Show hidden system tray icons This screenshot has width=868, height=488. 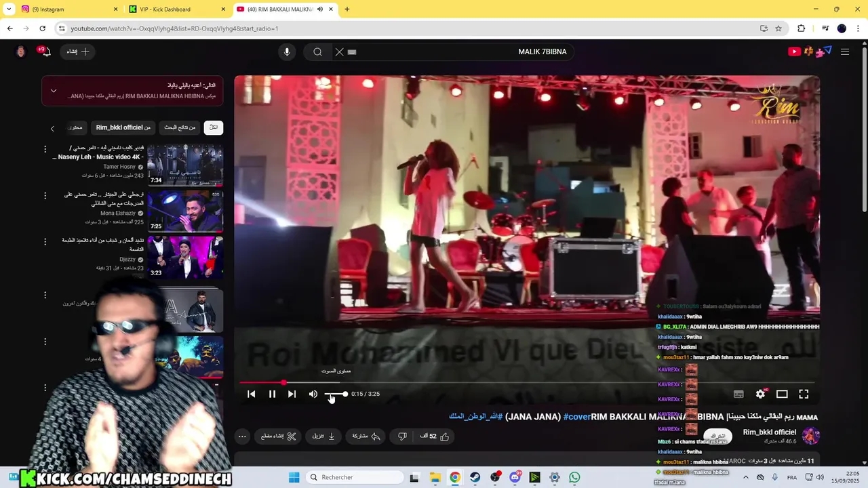(x=745, y=477)
